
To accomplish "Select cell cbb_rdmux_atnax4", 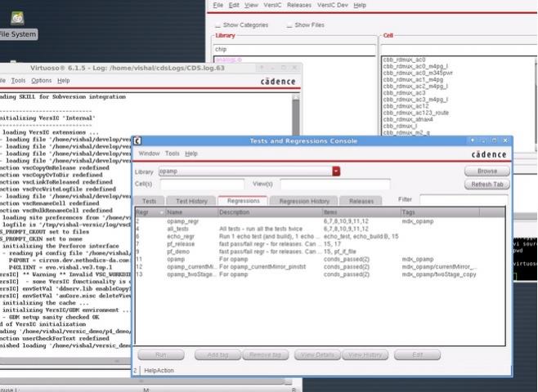I will (408, 119).
